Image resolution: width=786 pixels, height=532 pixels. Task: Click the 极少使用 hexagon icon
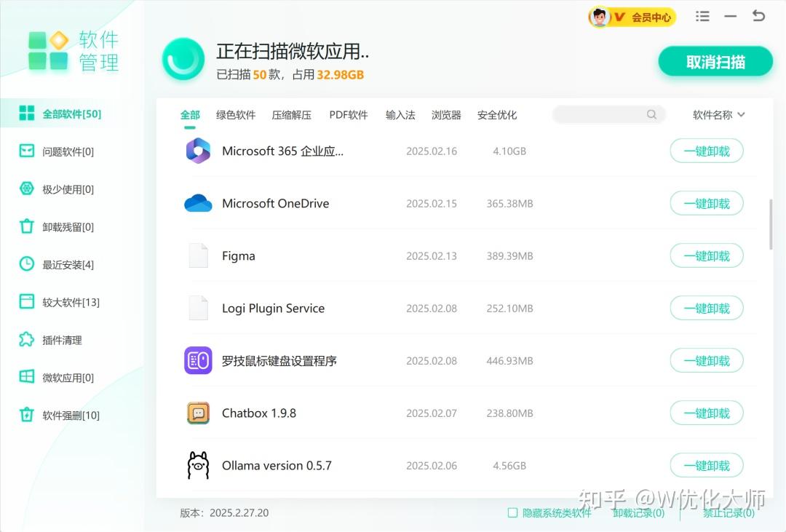click(x=27, y=188)
